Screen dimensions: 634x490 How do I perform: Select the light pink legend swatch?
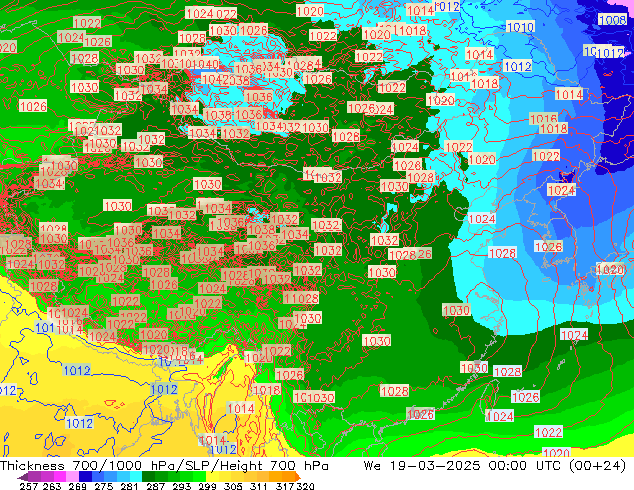(72, 476)
